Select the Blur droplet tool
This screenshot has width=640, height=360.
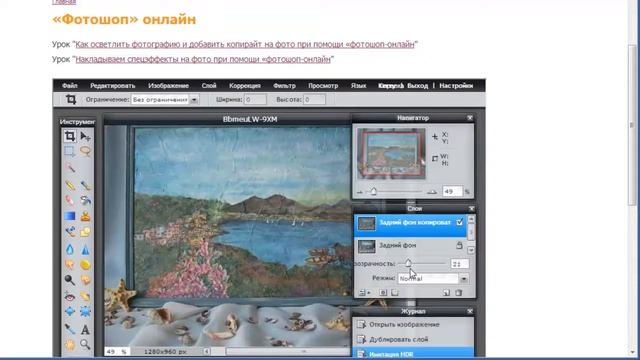[70, 249]
